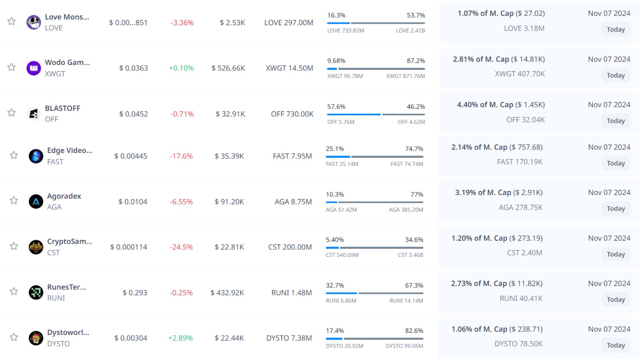Click the Today badge in the LOVE row

click(x=615, y=29)
